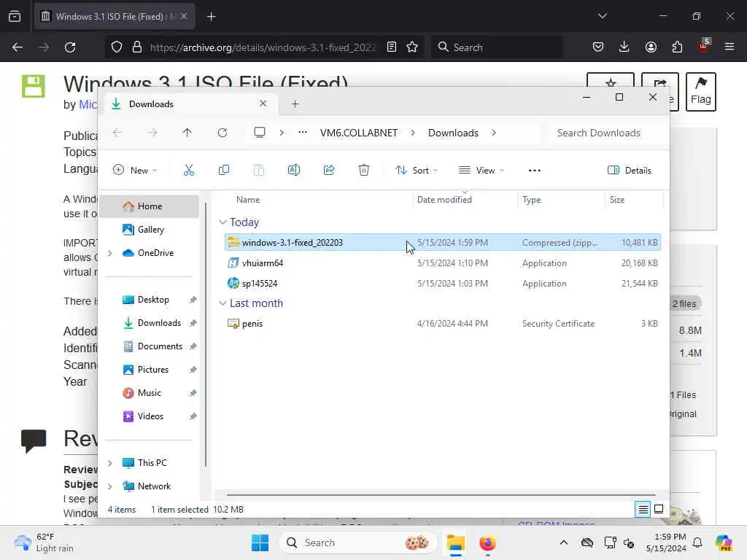This screenshot has width=747, height=560.
Task: Click the PC icon in the address bar
Action: 260,133
